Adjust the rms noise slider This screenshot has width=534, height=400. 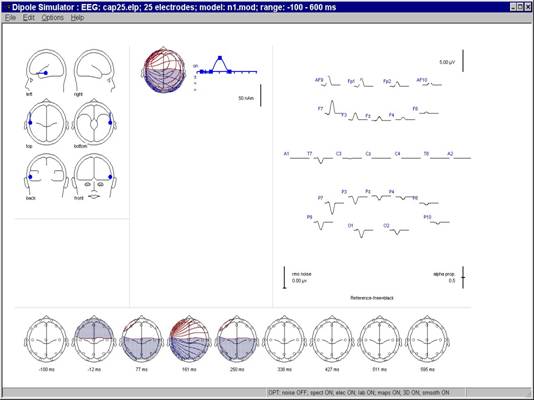[x=285, y=277]
